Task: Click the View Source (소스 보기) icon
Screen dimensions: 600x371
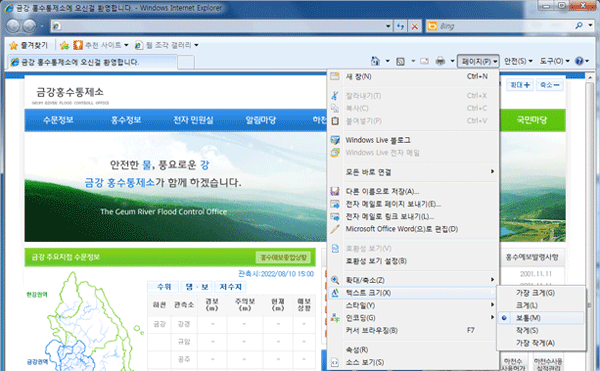Action: (335, 362)
